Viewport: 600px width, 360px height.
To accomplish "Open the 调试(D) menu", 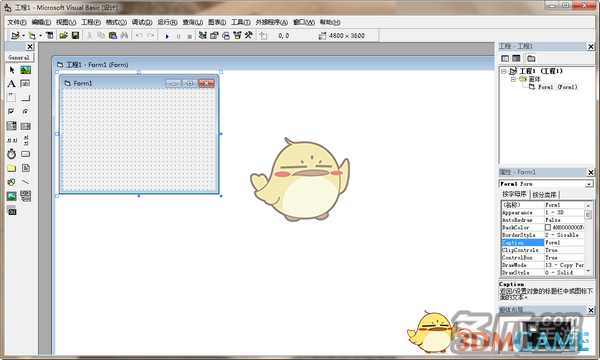I will pos(142,22).
